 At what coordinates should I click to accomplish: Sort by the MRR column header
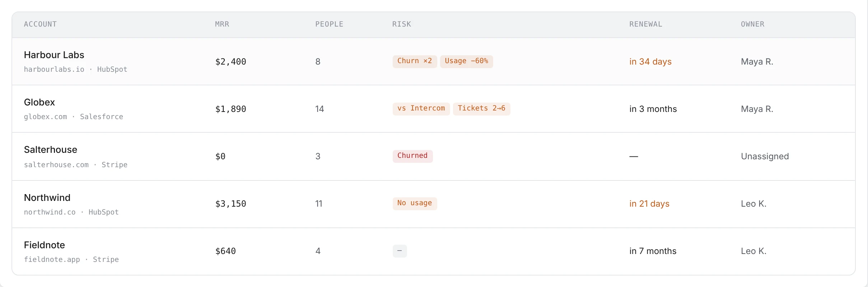[x=222, y=24]
